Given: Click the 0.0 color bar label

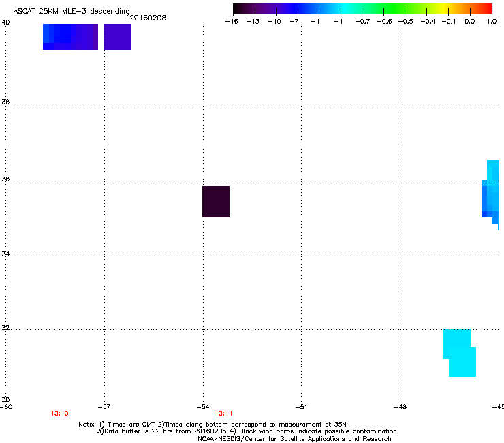Looking at the screenshot, I should click(470, 22).
